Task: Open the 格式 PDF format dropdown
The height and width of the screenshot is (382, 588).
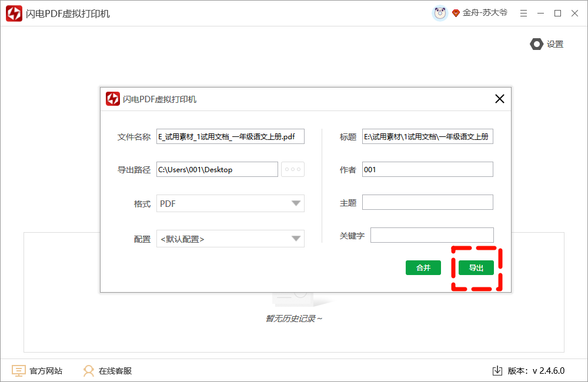Action: [230, 203]
